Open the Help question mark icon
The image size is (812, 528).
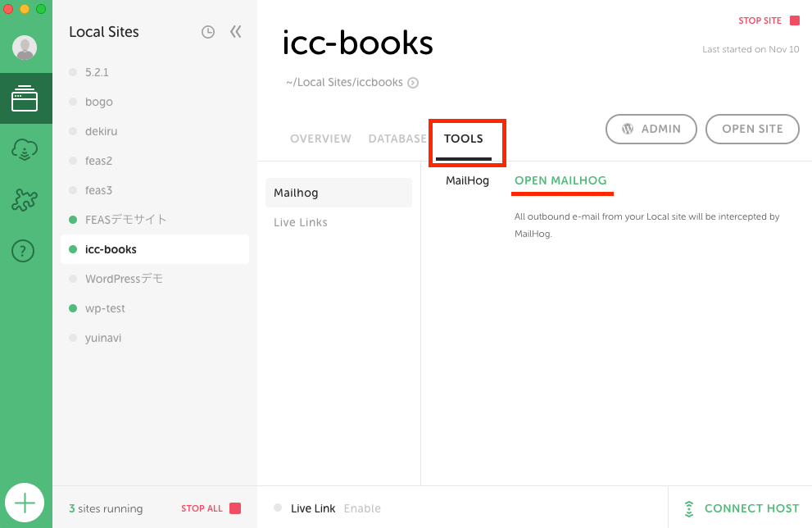point(23,251)
